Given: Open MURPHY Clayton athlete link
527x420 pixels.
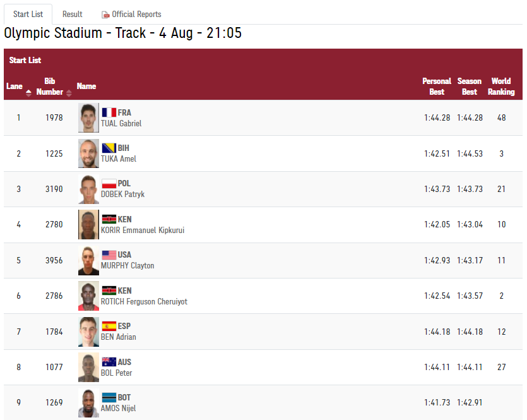Looking at the screenshot, I should click(x=127, y=266).
